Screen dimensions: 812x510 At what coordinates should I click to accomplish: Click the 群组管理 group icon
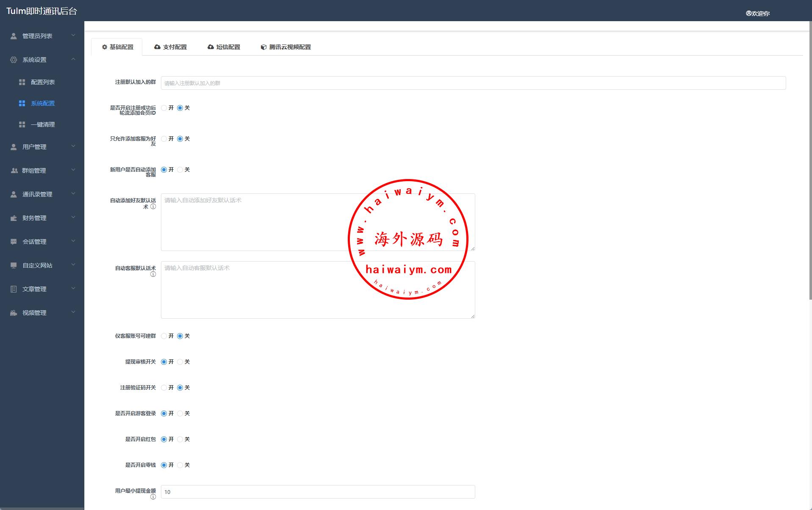[x=14, y=171]
